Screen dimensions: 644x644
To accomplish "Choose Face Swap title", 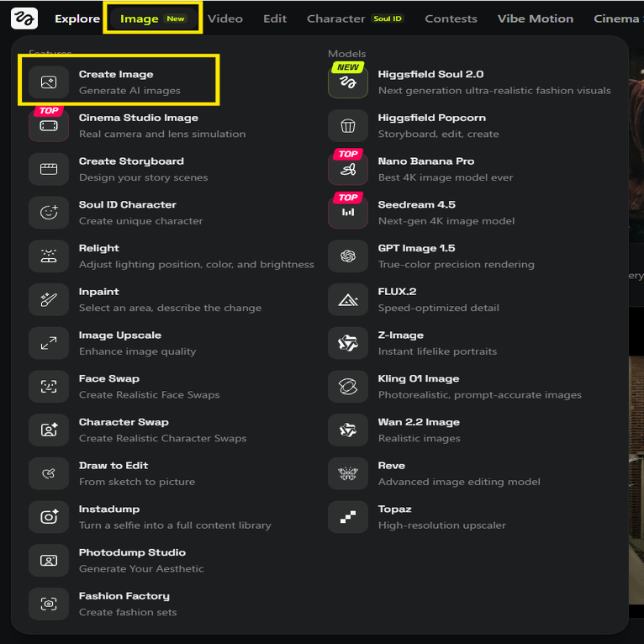I will 108,379.
